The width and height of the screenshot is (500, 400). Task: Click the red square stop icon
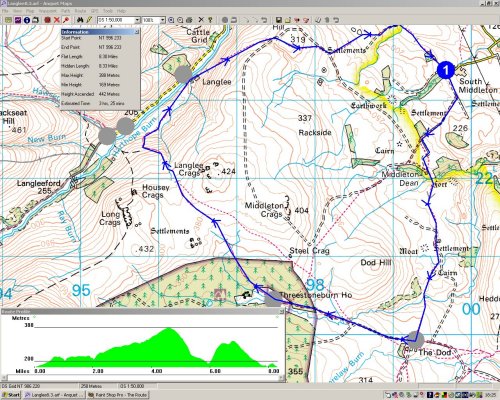tap(47, 20)
